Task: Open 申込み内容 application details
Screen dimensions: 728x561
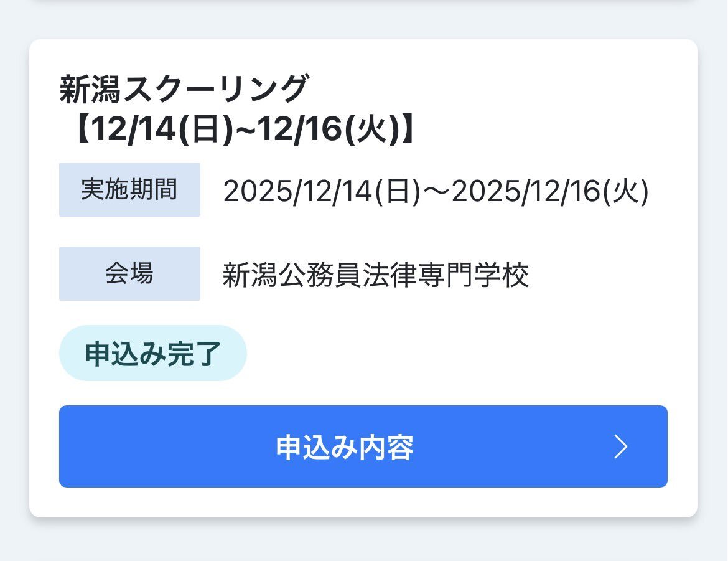Action: tap(363, 446)
